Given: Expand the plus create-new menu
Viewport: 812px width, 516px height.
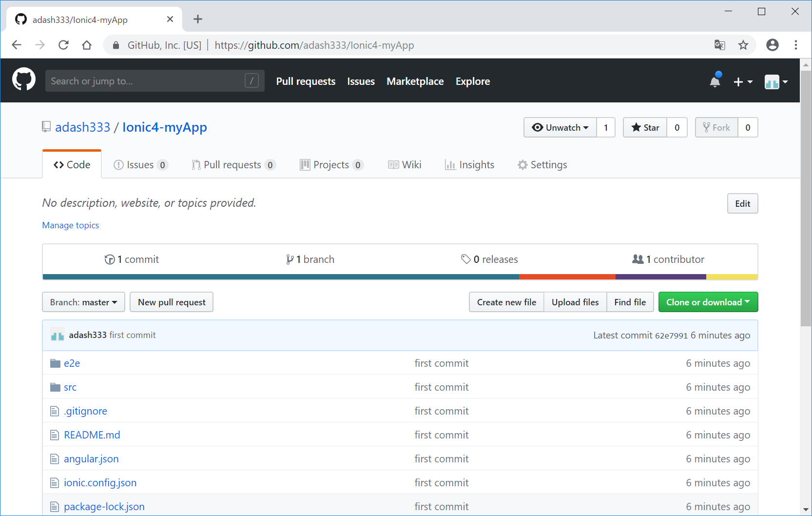Looking at the screenshot, I should click(742, 82).
